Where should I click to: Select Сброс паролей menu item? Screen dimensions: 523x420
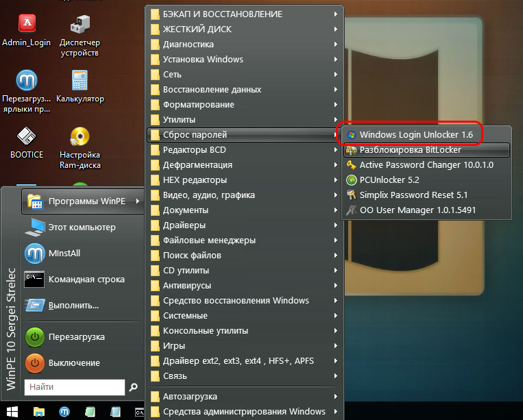245,135
